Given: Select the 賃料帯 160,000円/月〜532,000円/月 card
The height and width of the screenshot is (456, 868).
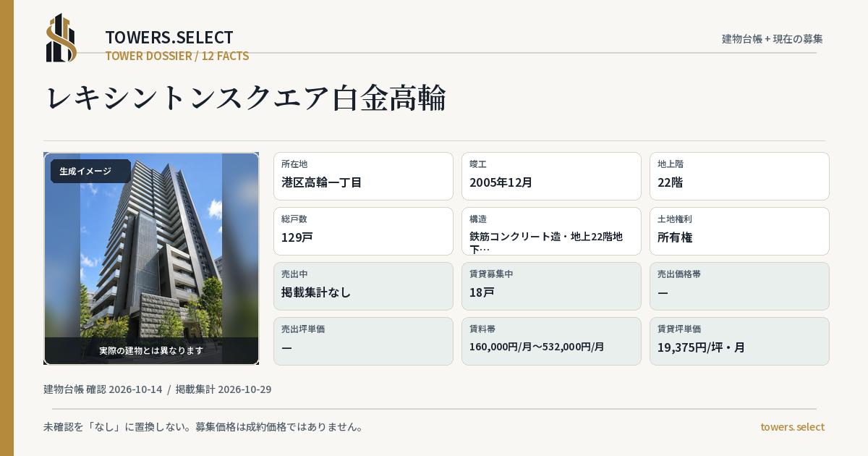Looking at the screenshot, I should (551, 341).
